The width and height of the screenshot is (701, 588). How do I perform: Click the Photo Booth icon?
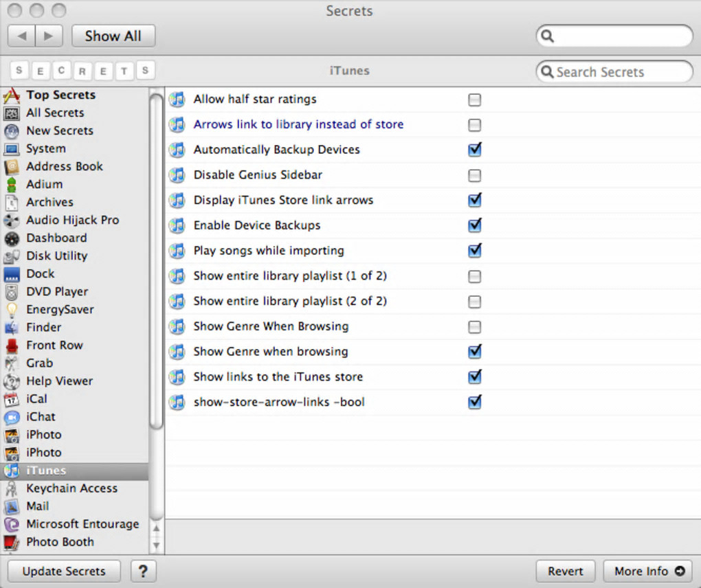[x=12, y=542]
